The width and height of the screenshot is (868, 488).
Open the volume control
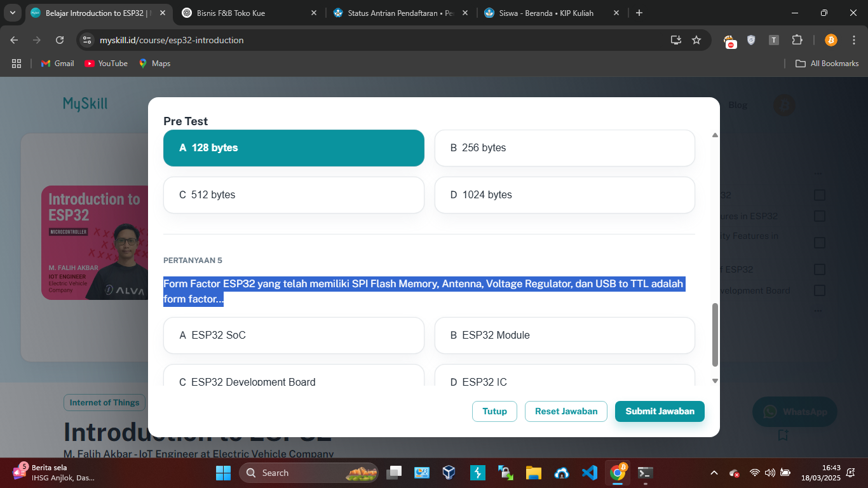click(770, 473)
